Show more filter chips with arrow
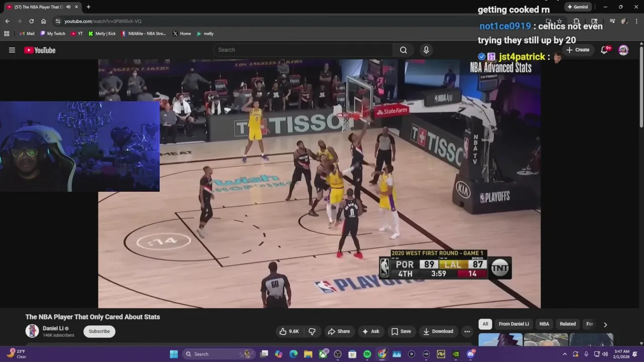The height and width of the screenshot is (362, 644). pos(605,324)
